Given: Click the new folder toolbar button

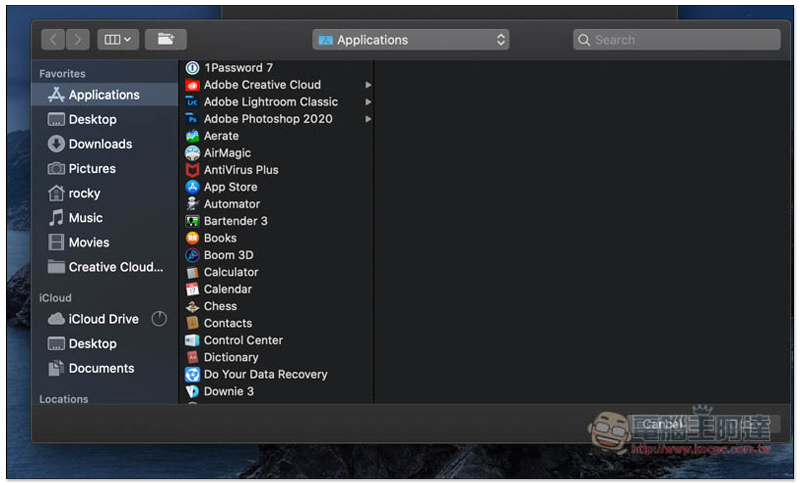Looking at the screenshot, I should click(x=165, y=39).
